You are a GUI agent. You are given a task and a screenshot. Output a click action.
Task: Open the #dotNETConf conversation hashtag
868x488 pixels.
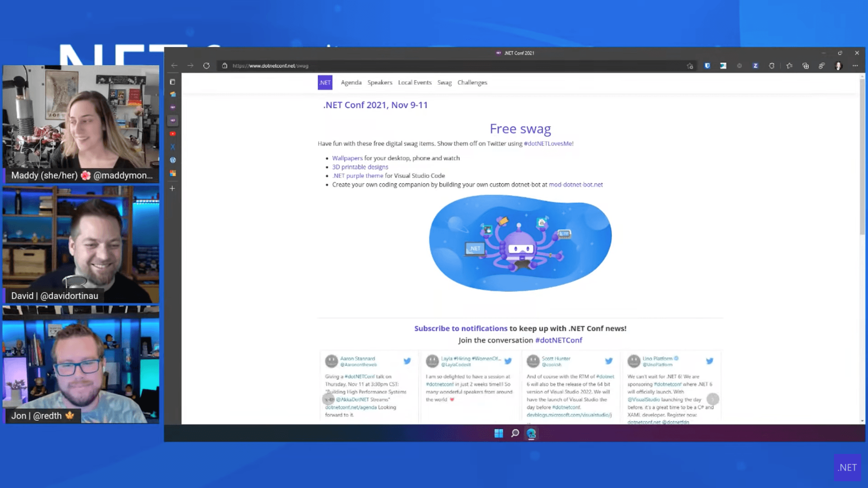click(x=559, y=340)
